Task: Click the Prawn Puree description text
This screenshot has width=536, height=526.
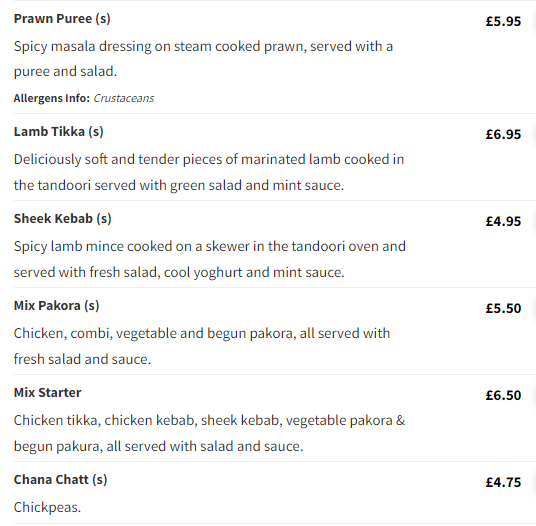Action: click(203, 59)
